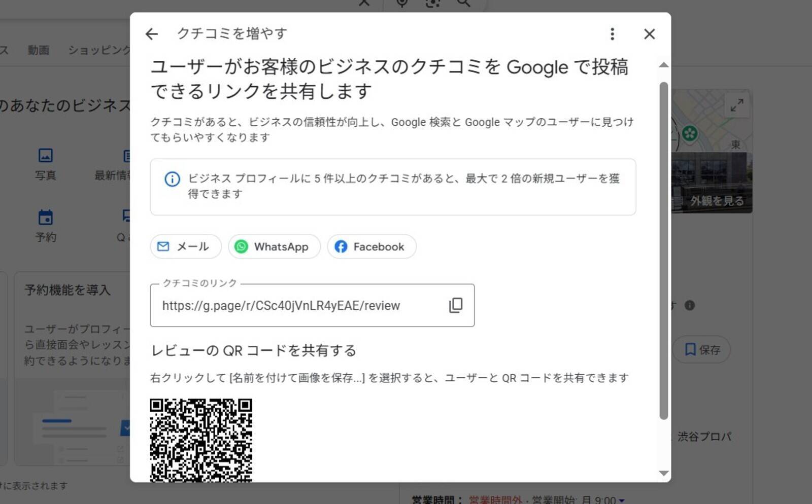Share the review link via Facebook
Screen dimensions: 812x504
point(371,246)
